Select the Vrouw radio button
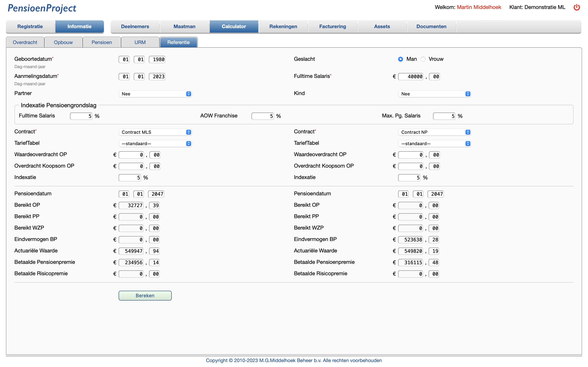This screenshot has width=588, height=367. [x=423, y=59]
